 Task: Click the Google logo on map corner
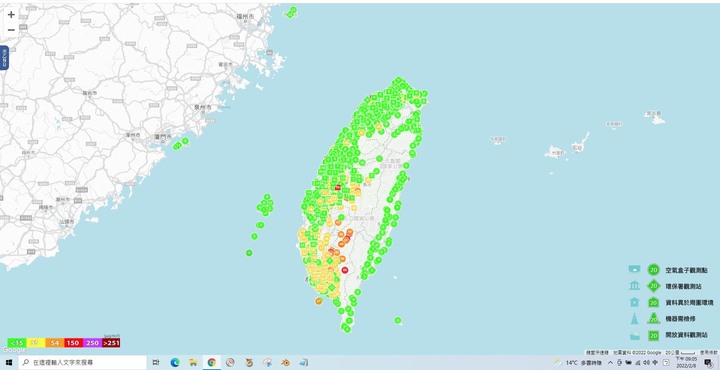(14, 350)
